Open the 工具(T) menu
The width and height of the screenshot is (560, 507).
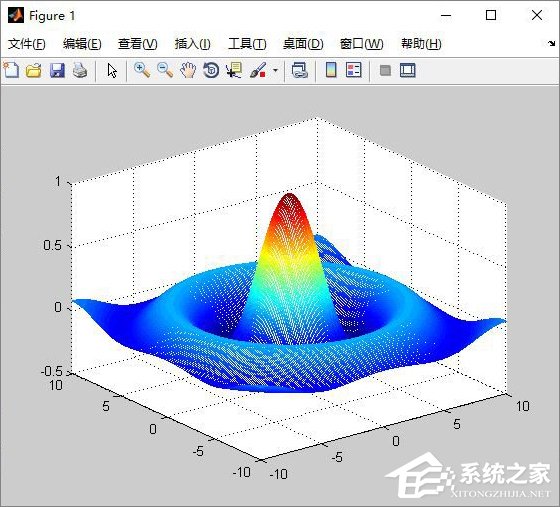pos(247,44)
